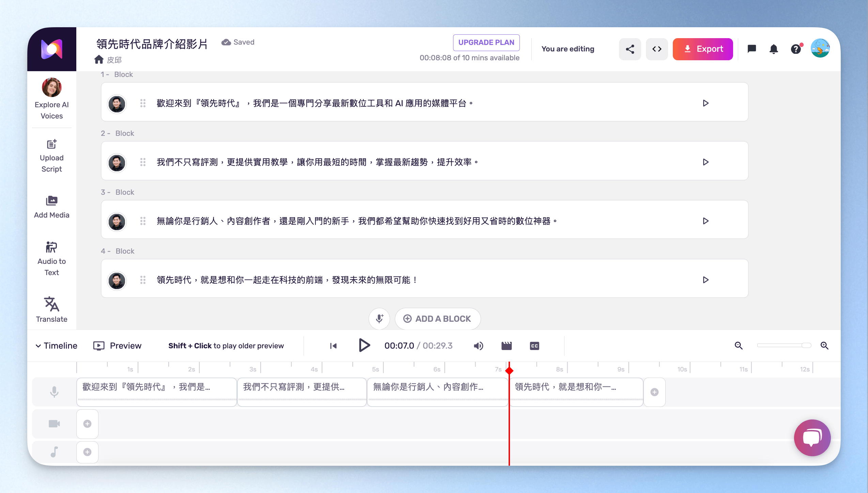Screen dimensions: 868x493
Task: Click voice avatar in Block 1
Action: point(117,104)
